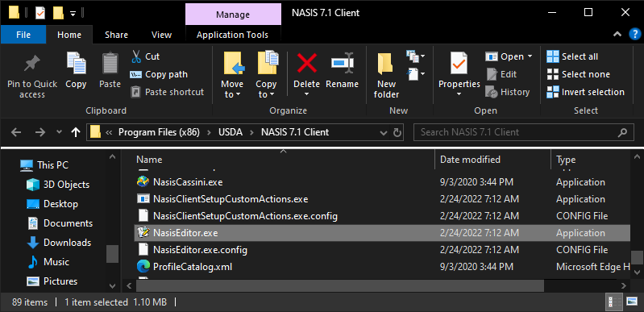The width and height of the screenshot is (644, 312).
Task: Go back with Back arrow
Action: (16, 132)
